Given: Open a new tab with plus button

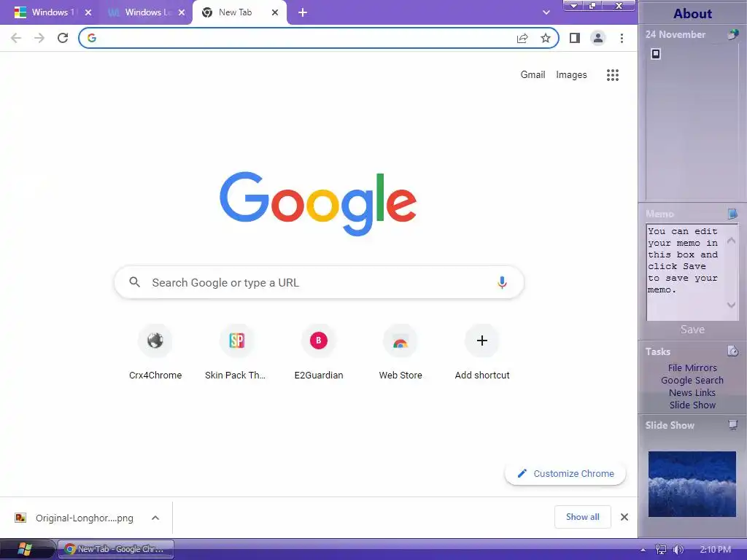Looking at the screenshot, I should click(303, 13).
